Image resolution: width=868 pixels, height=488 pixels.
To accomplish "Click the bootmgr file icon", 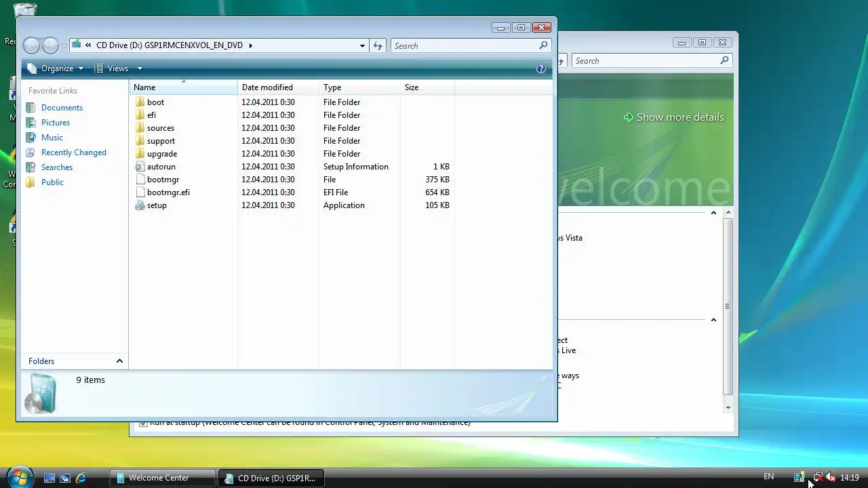I will coord(140,180).
